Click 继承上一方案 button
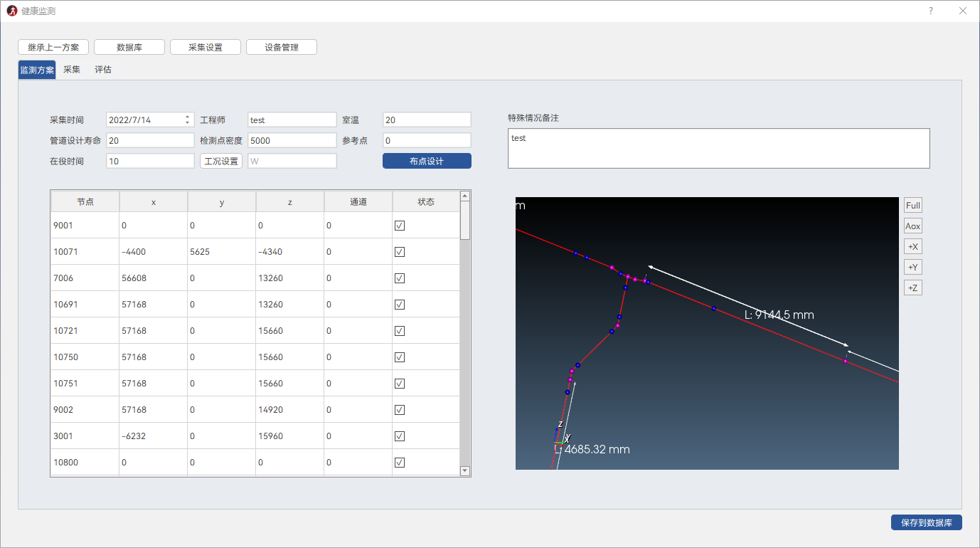Image resolution: width=980 pixels, height=548 pixels. coord(53,47)
